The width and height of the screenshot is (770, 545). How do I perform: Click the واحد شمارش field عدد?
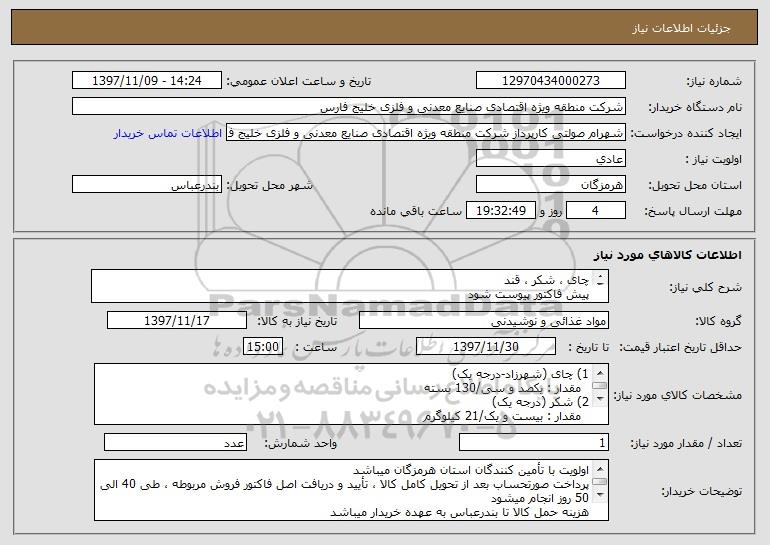pyautogui.click(x=175, y=442)
